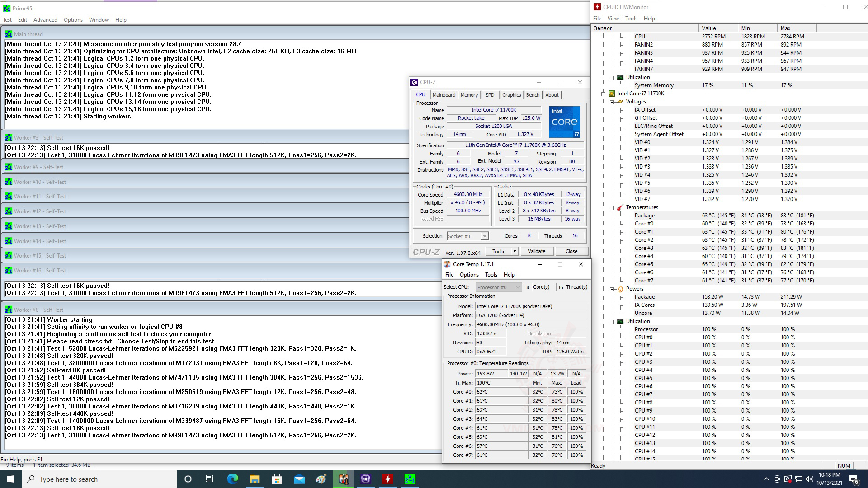The height and width of the screenshot is (488, 868).
Task: Click the Windows Start button
Action: [x=10, y=479]
